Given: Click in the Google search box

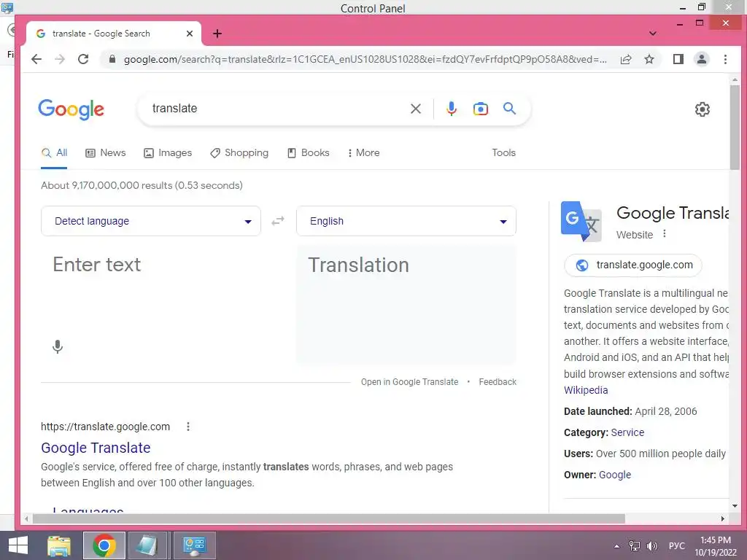Looking at the screenshot, I should coord(276,109).
